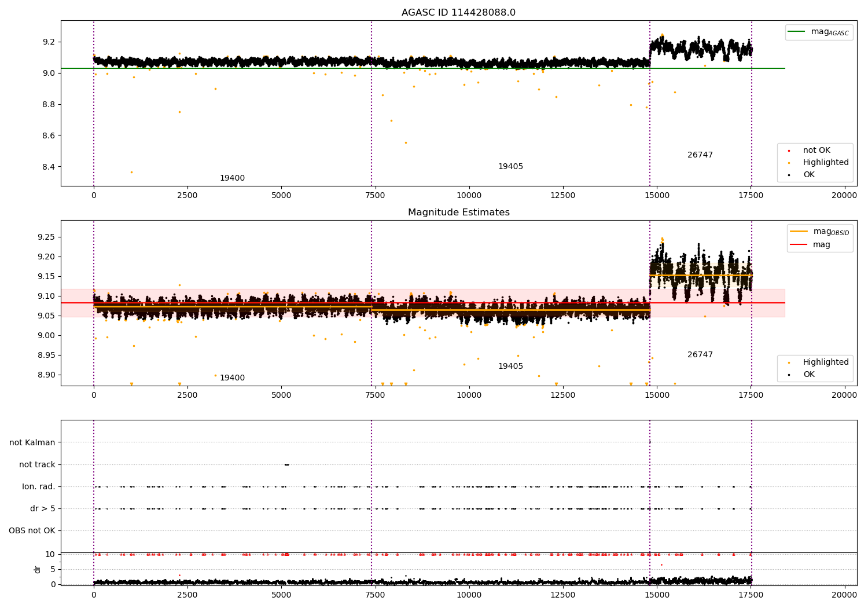Select the mag OBSID legend label
Image resolution: width=868 pixels, height=608 pixels.
[831, 232]
